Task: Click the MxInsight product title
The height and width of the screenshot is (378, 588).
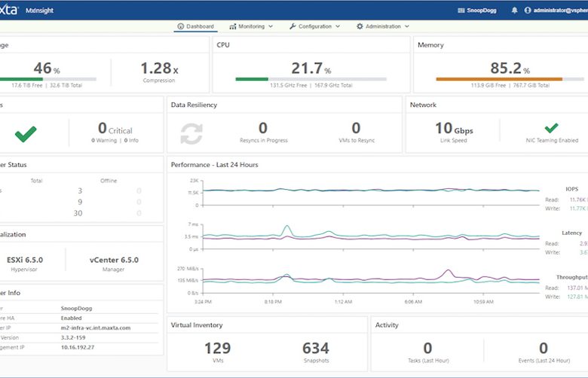Action: [39, 11]
